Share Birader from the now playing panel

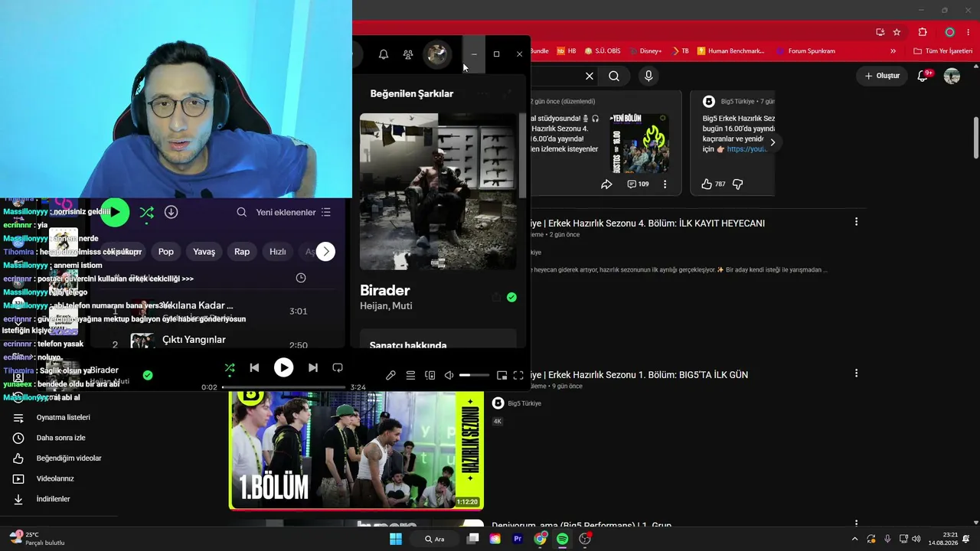pyautogui.click(x=496, y=297)
